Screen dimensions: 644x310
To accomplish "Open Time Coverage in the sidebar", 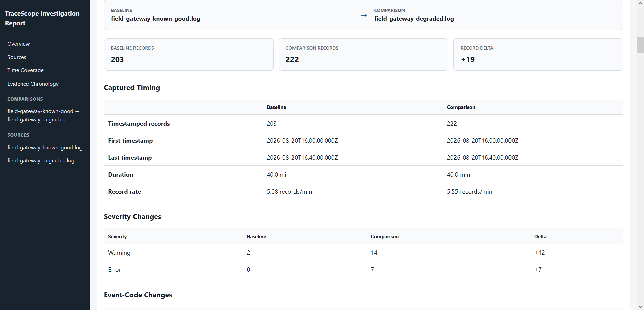I will point(25,70).
